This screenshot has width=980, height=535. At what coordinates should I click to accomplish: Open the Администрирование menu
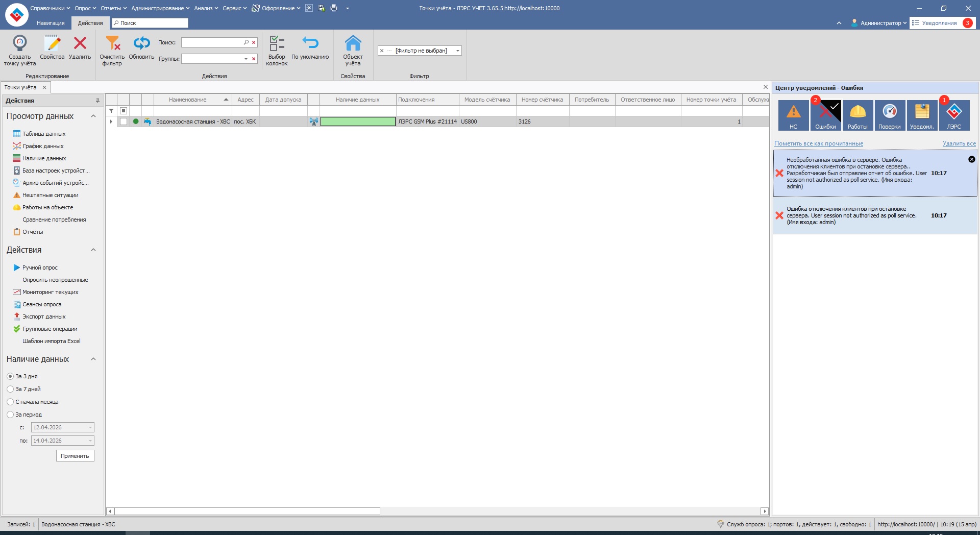pos(160,8)
